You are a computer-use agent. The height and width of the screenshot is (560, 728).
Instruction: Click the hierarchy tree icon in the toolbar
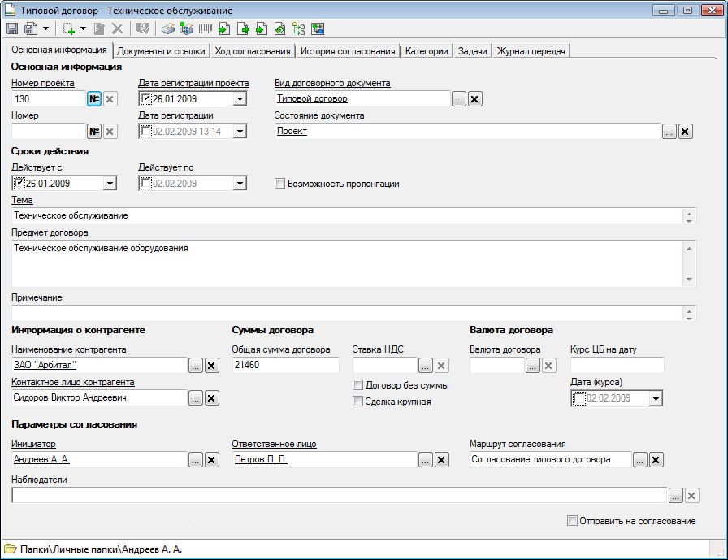pyautogui.click(x=298, y=28)
